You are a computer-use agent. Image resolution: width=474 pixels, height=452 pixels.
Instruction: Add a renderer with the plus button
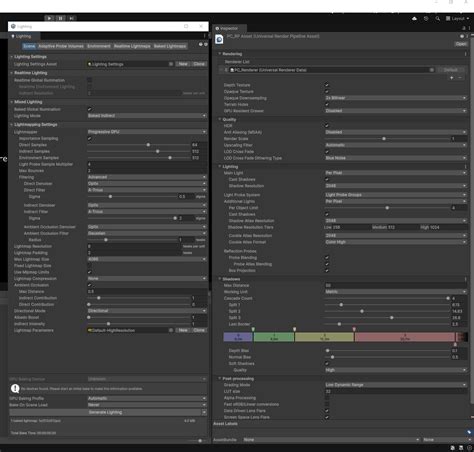click(x=452, y=78)
